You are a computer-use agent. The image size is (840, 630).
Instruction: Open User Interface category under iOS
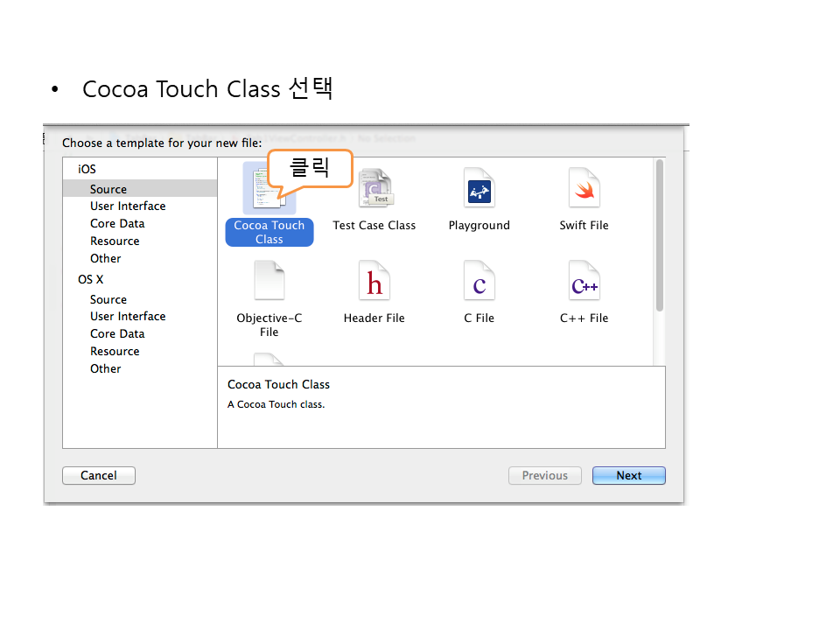(x=128, y=206)
